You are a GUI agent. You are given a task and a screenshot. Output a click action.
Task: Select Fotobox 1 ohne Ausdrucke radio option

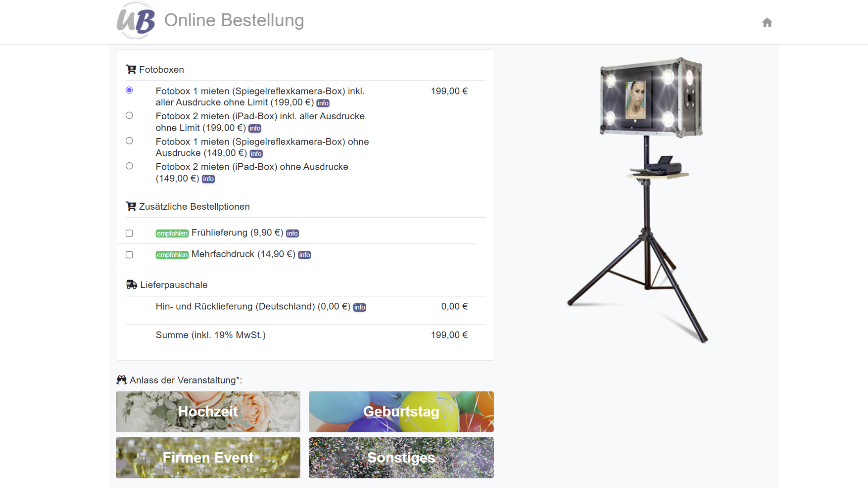click(x=129, y=141)
